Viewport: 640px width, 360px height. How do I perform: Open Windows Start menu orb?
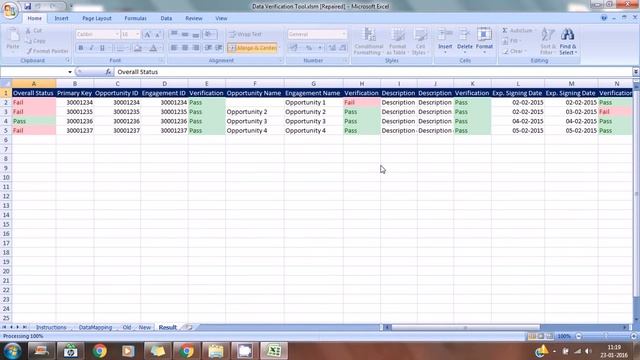[12, 351]
